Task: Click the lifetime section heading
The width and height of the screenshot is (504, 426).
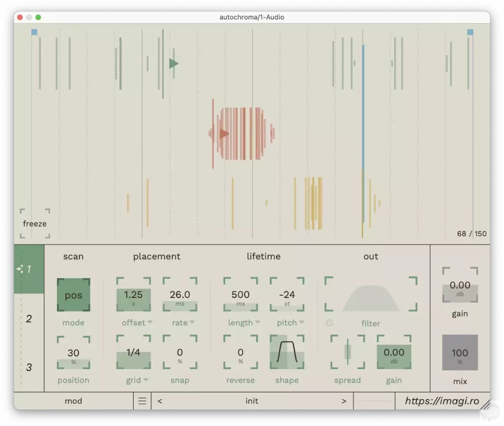Action: pyautogui.click(x=264, y=257)
